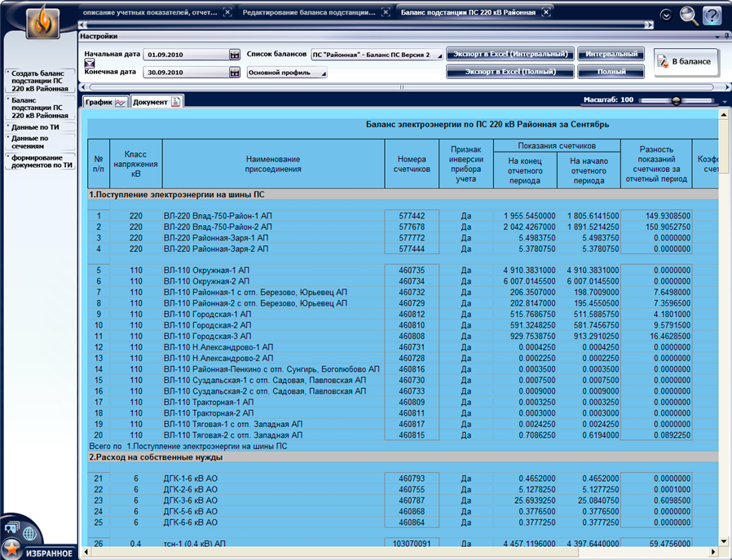
Task: Click the Начальная дата input field
Action: pos(187,55)
